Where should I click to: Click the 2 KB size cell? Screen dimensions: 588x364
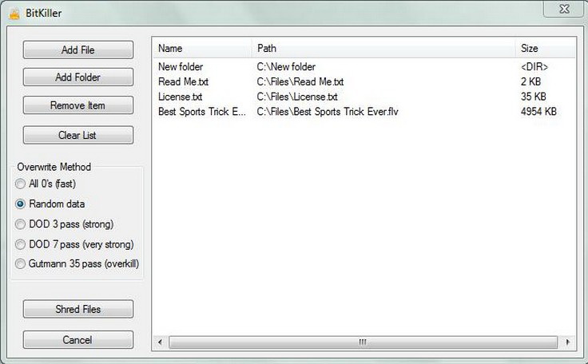coord(530,81)
